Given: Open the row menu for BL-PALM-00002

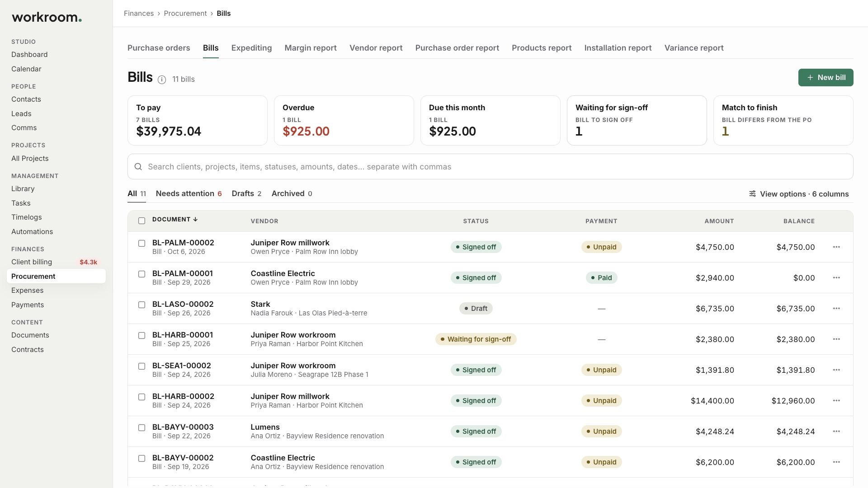Looking at the screenshot, I should point(836,247).
